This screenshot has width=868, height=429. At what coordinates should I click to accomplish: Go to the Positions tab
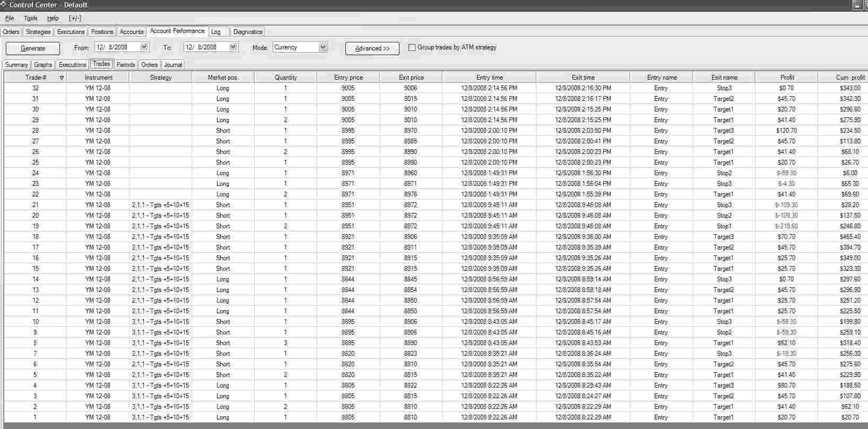102,32
